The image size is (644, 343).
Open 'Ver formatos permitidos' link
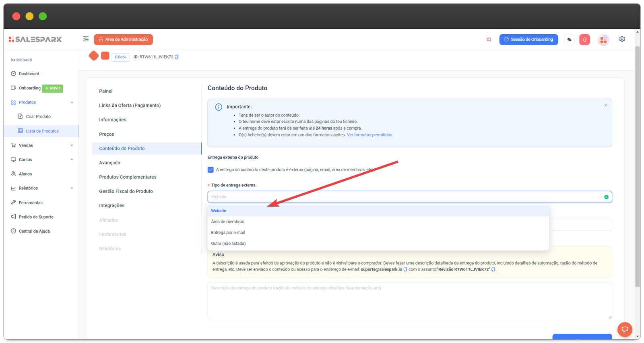369,135
